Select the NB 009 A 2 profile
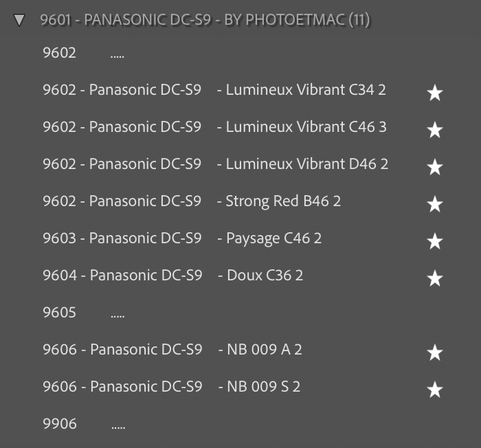The image size is (481, 448). tap(172, 350)
